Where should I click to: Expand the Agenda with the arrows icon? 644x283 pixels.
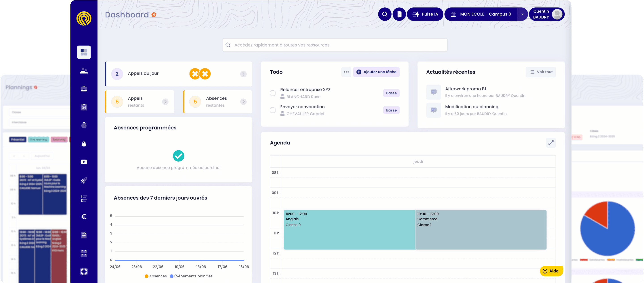[x=551, y=143]
